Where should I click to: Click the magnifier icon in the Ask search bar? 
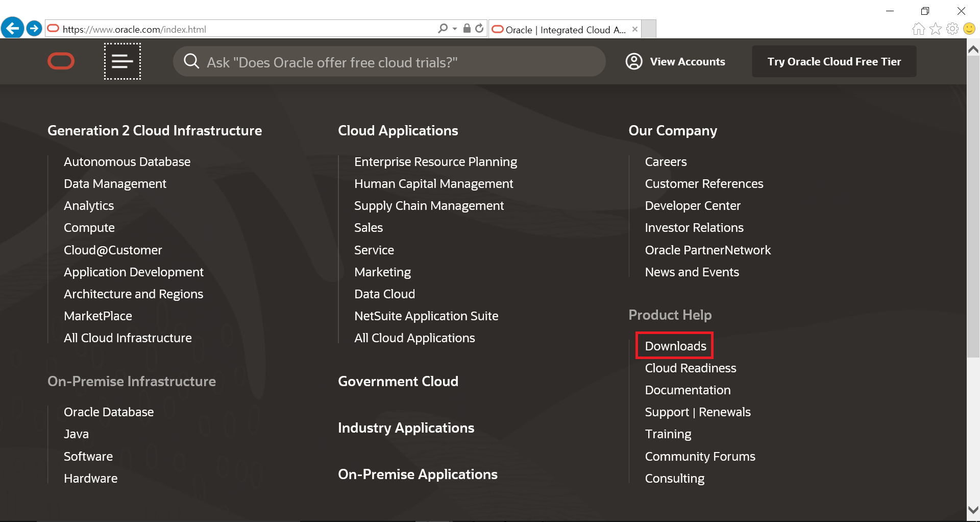pyautogui.click(x=191, y=61)
